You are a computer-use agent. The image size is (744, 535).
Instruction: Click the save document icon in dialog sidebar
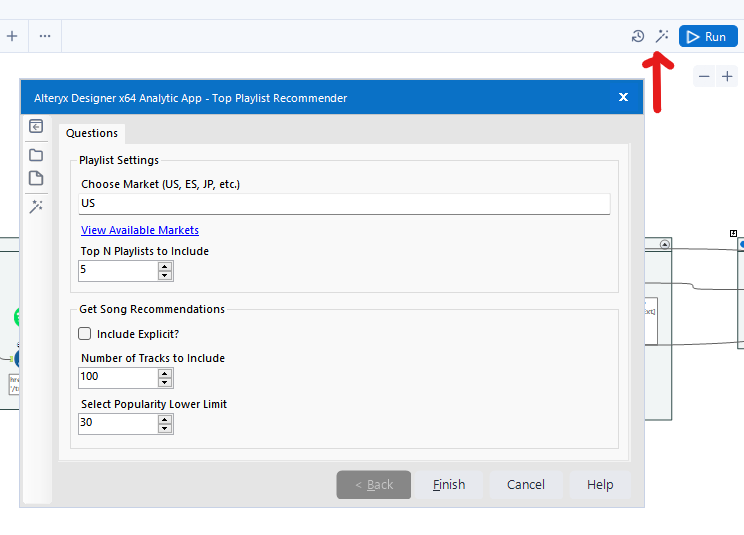pyautogui.click(x=36, y=179)
